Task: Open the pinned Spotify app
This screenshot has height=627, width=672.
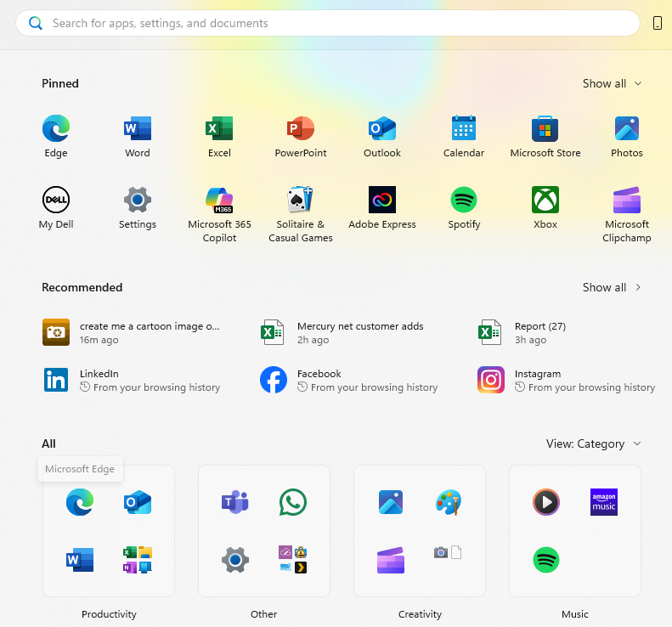Action: tap(464, 208)
